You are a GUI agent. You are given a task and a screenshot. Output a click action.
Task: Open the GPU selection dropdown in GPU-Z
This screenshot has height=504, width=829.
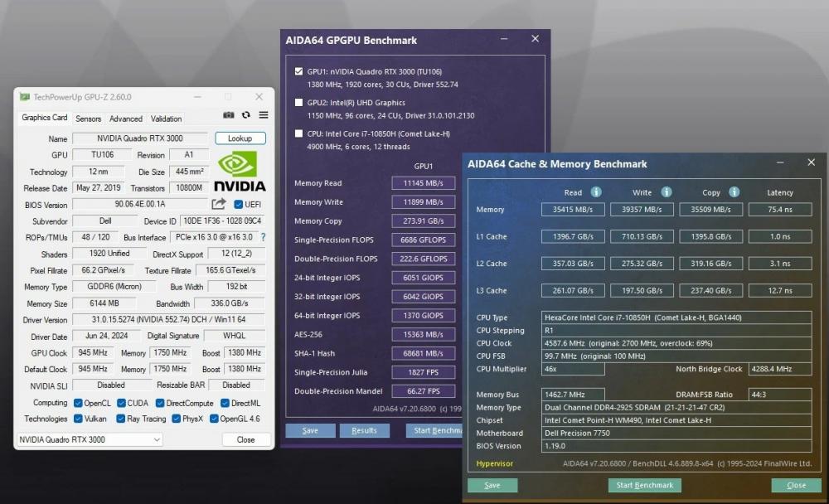coord(90,439)
